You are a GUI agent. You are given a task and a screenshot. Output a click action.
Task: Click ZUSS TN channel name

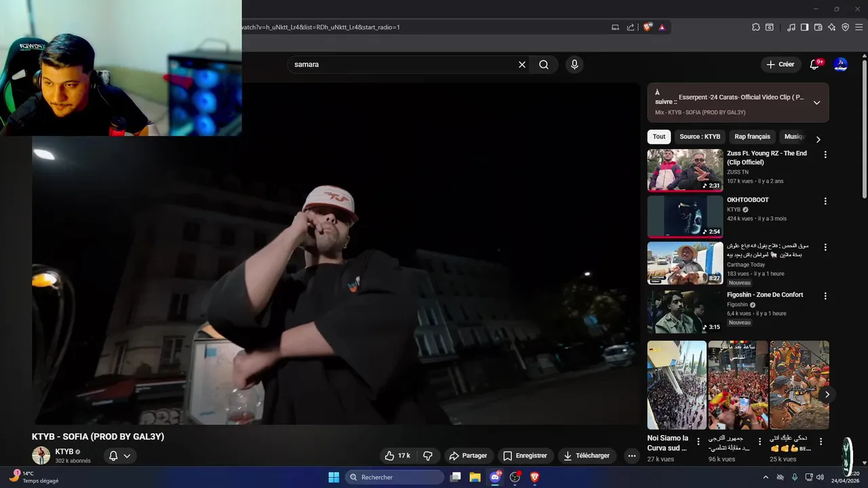[x=738, y=172]
